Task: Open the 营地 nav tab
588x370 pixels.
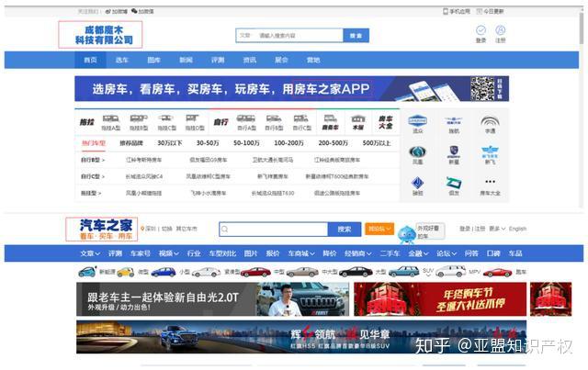Action: (x=313, y=60)
